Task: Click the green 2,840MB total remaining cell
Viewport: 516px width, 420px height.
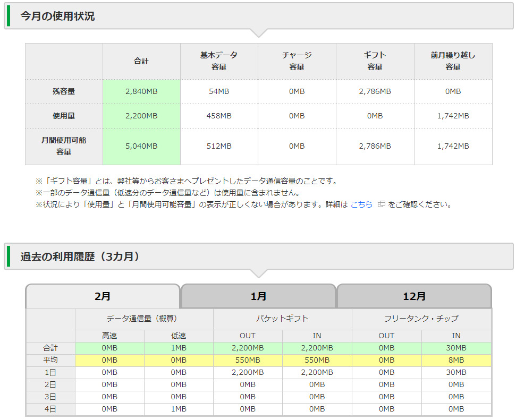Action: [141, 91]
